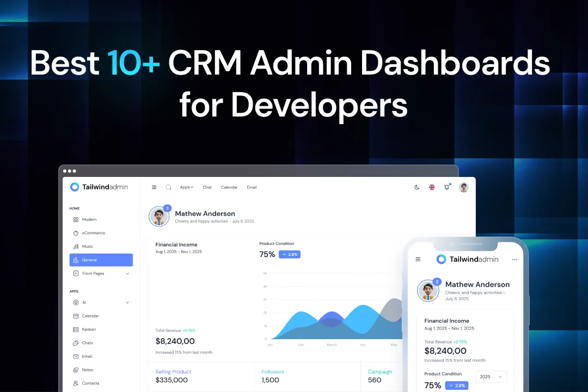Click the user avatar in top header
The height and width of the screenshot is (392, 588).
[x=463, y=187]
